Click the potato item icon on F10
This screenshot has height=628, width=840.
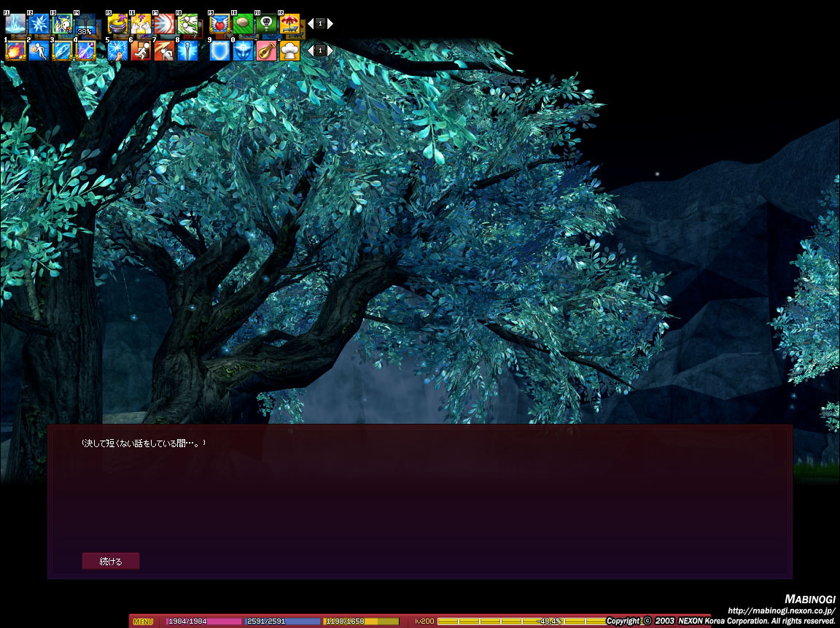(243, 24)
